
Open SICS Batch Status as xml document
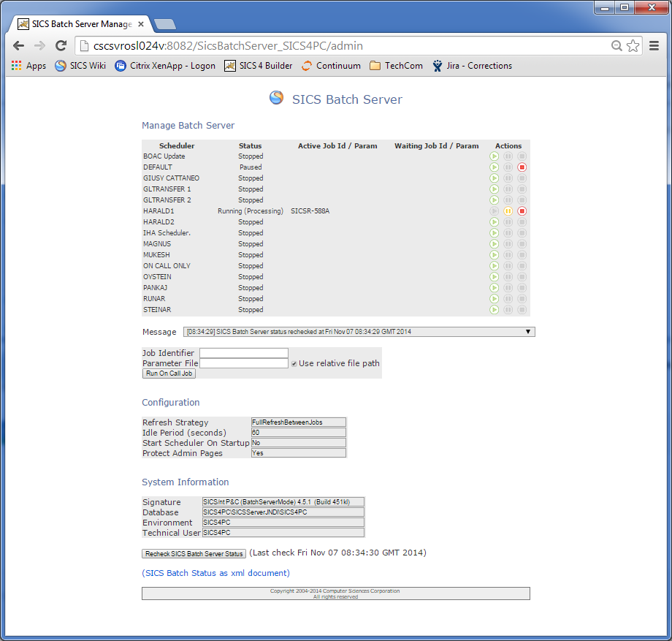click(x=217, y=573)
